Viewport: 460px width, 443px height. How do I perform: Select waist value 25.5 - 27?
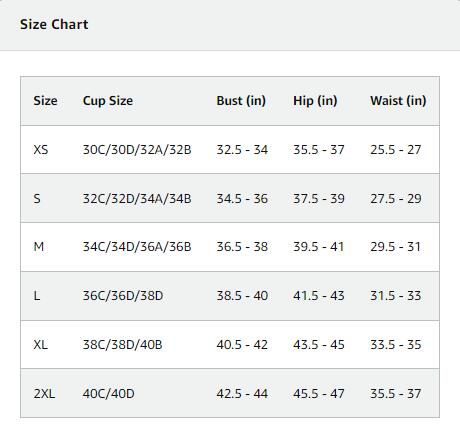coord(396,150)
